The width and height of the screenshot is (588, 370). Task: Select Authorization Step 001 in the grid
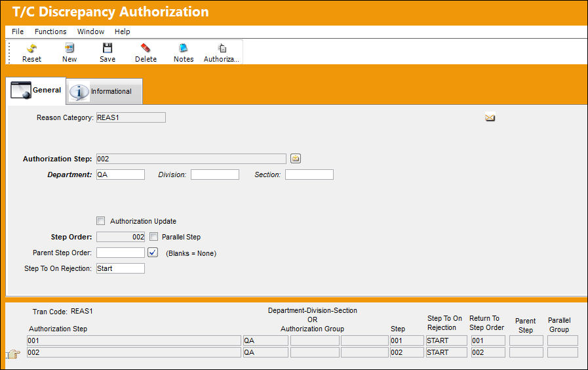click(x=134, y=340)
